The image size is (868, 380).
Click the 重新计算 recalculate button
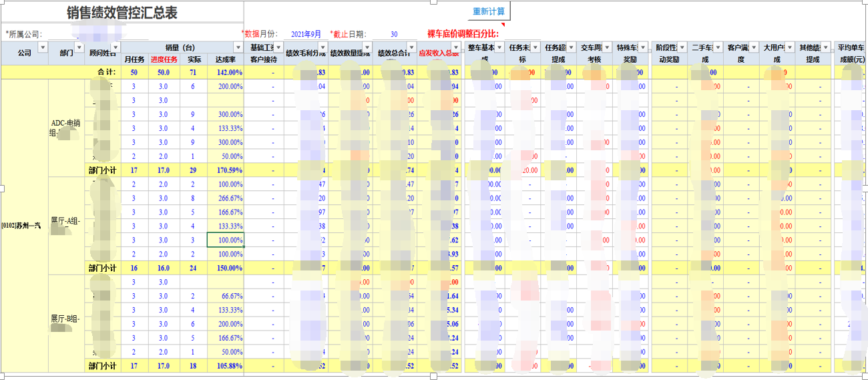point(489,11)
